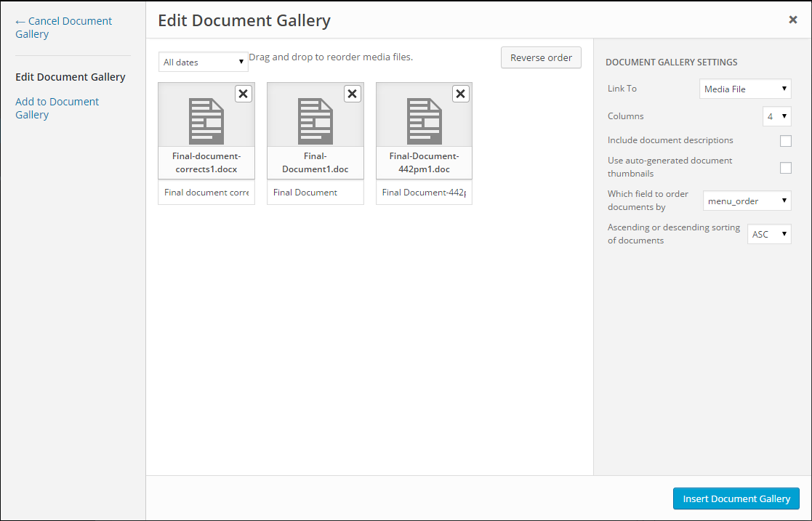Viewport: 812px width, 521px height.
Task: Click Insert Document Gallery button
Action: click(x=736, y=498)
